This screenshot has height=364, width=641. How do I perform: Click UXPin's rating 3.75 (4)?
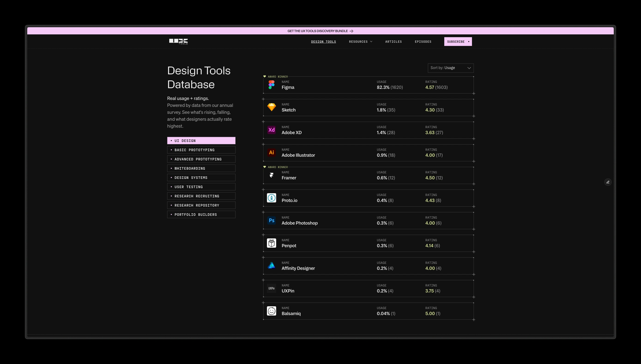pos(433,291)
